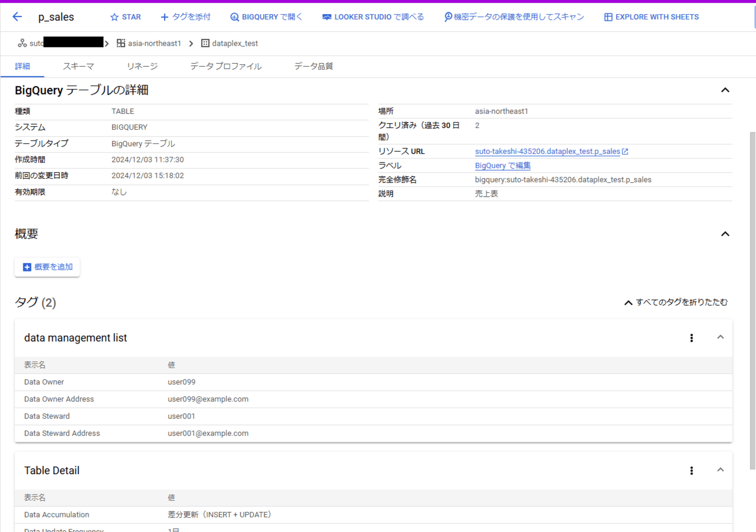Image resolution: width=756 pixels, height=532 pixels.
Task: Click the タグ (2) heading
Action: 35,302
